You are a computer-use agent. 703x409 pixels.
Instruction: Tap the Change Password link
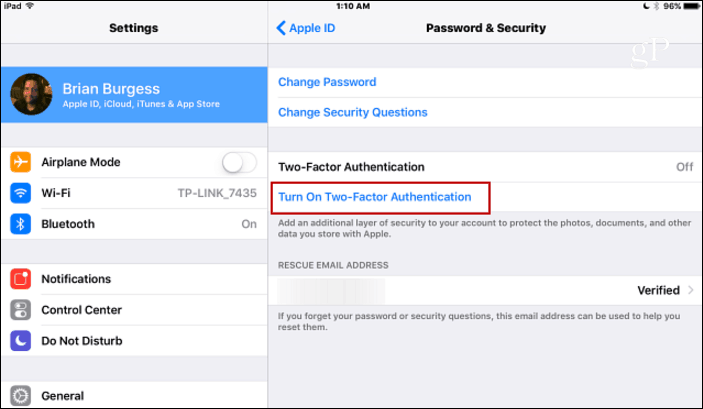(327, 82)
